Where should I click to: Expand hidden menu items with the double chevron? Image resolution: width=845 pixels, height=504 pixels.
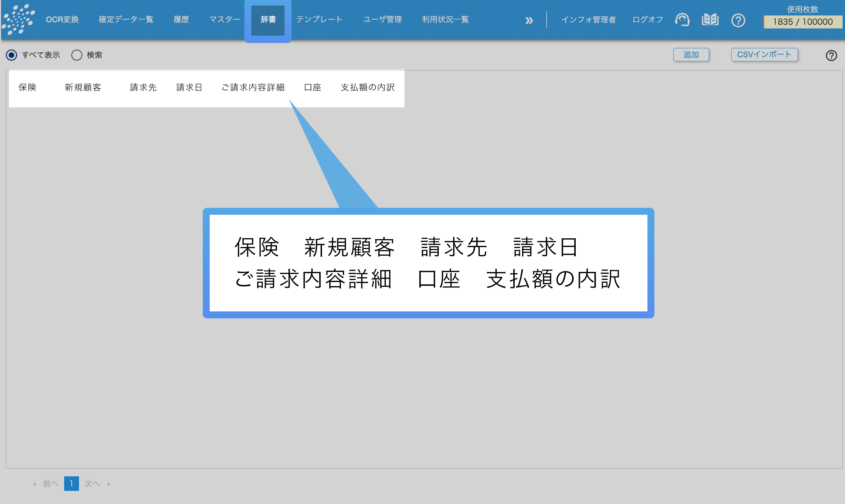coord(529,20)
